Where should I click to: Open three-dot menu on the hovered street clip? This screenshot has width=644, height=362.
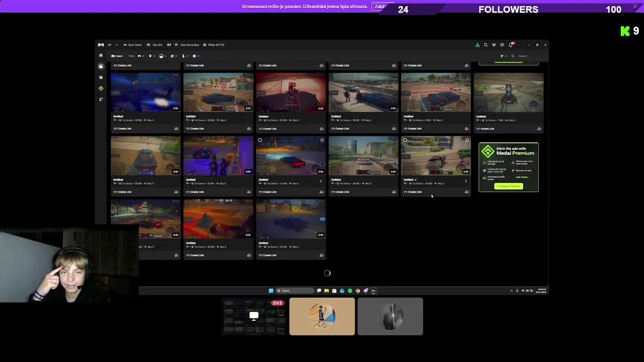coord(466,181)
